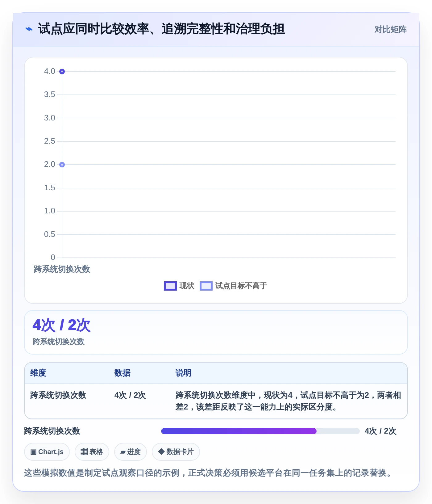Viewport: 432px width, 504px height.
Task: Click the 跨系统切换次数 x-axis label
Action: coord(62,269)
